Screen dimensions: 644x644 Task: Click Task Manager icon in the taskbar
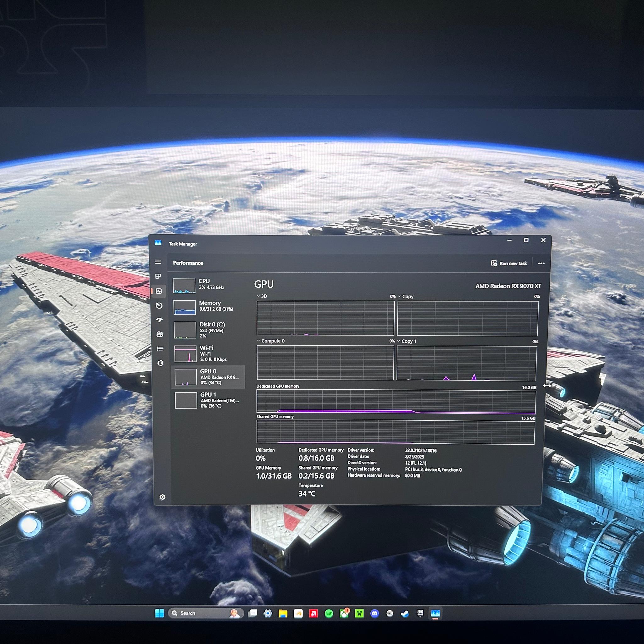tap(435, 614)
